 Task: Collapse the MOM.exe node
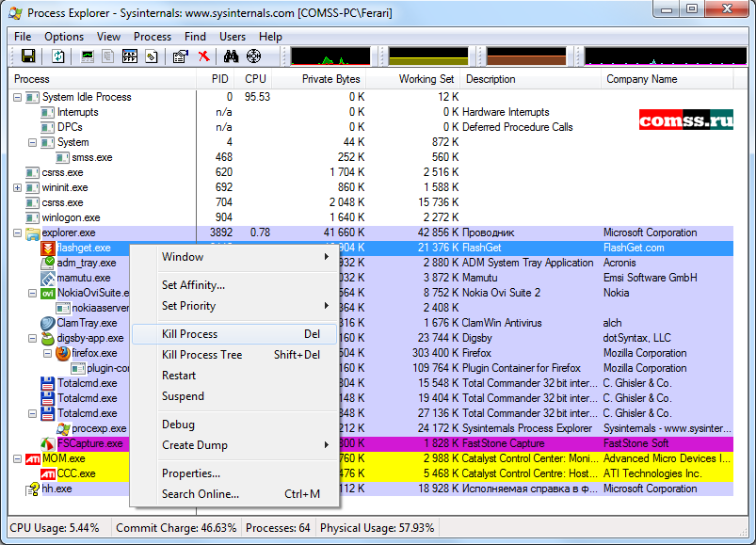pos(17,458)
